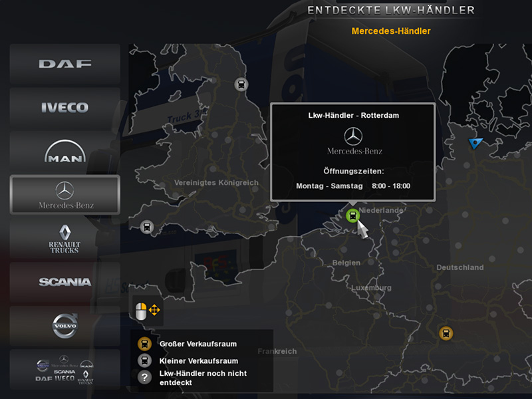This screenshot has width=532, height=399.
Task: Click the 'ENTDECKTE LKW-HÄNDLER' title
Action: tap(391, 11)
